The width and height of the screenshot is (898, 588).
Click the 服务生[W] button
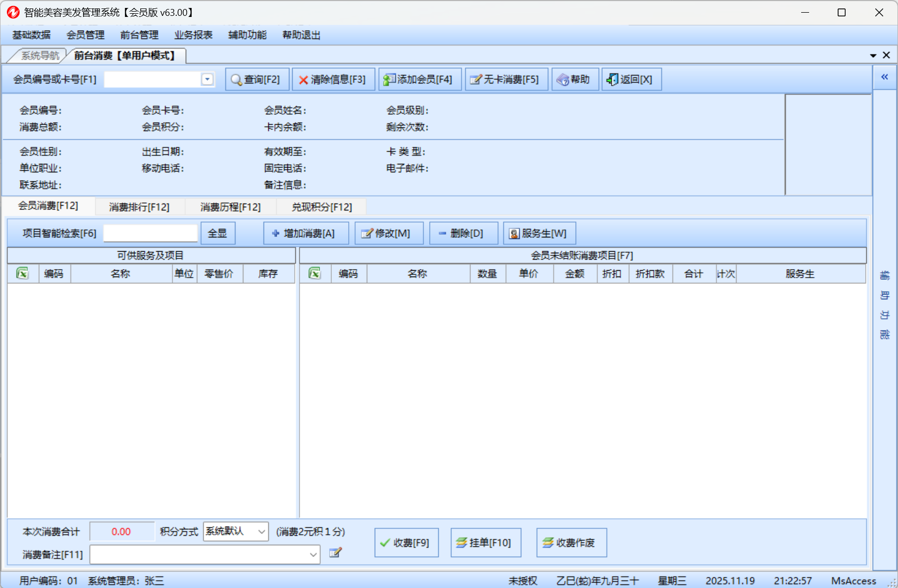tap(539, 233)
